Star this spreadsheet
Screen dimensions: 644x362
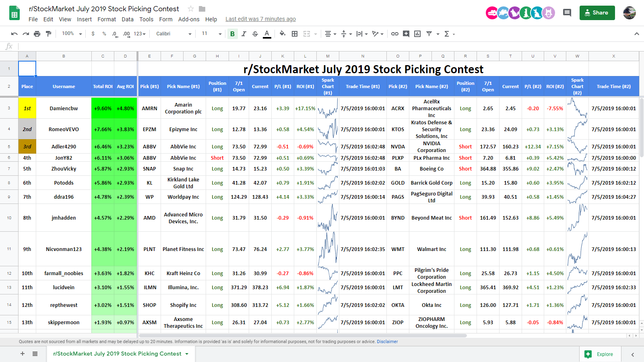pyautogui.click(x=190, y=8)
